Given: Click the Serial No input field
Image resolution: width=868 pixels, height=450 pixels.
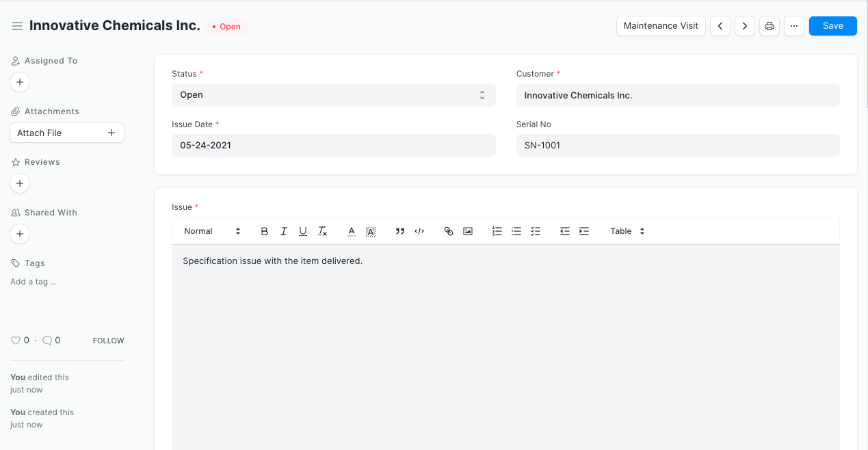Looking at the screenshot, I should [677, 145].
